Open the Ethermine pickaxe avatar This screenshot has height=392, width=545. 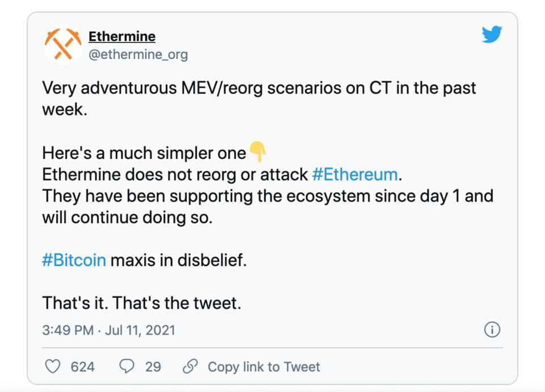tap(63, 44)
